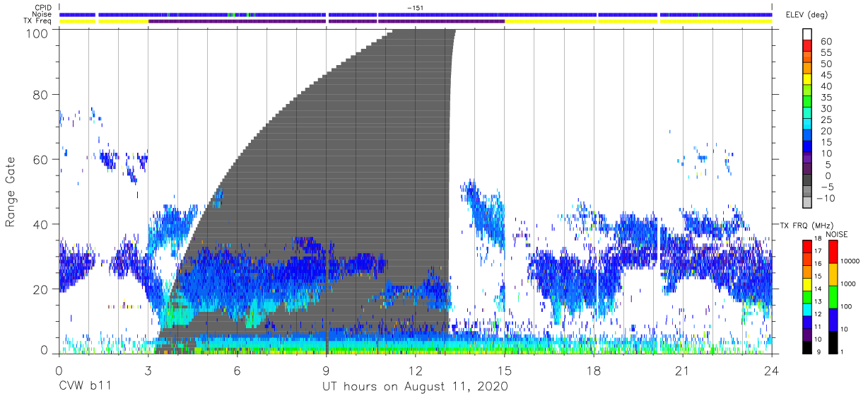Viewport: 868px width, 401px height.
Task: Pick the blue 10–15 degree elevation swatch
Action: pos(809,148)
